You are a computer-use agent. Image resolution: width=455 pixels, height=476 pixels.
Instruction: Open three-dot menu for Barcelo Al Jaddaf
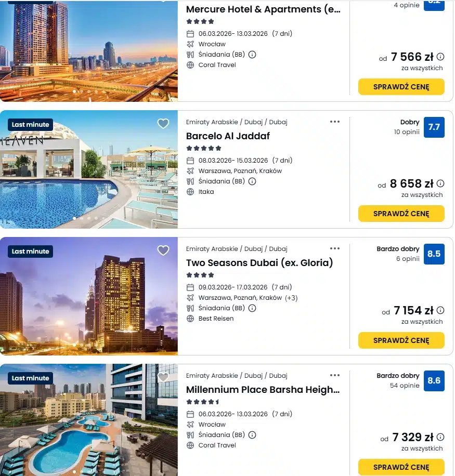click(x=335, y=122)
